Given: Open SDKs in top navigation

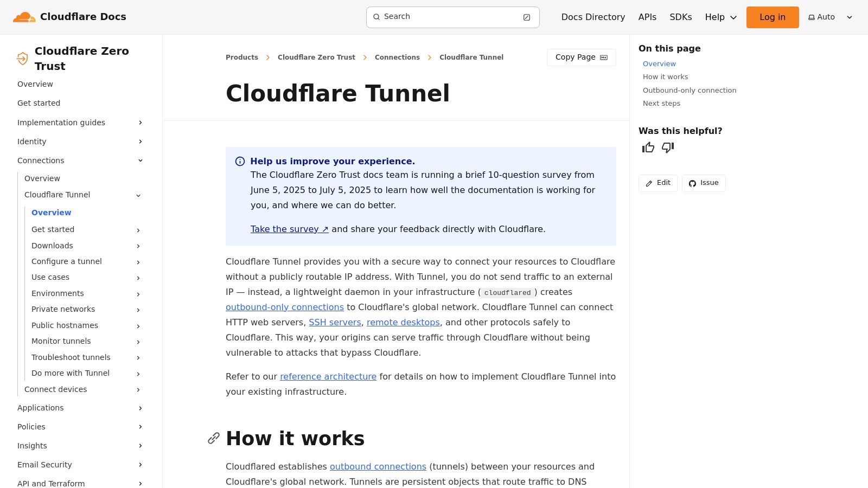Looking at the screenshot, I should pos(681,17).
